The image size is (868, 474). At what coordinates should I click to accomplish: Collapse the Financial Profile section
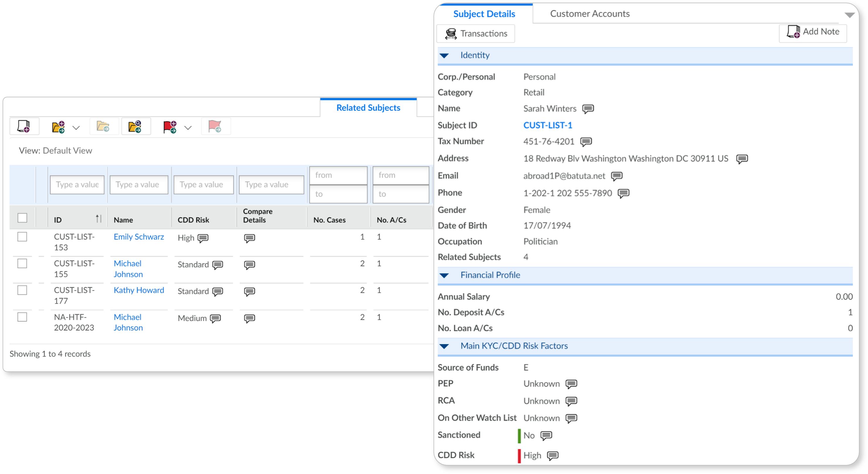(444, 275)
